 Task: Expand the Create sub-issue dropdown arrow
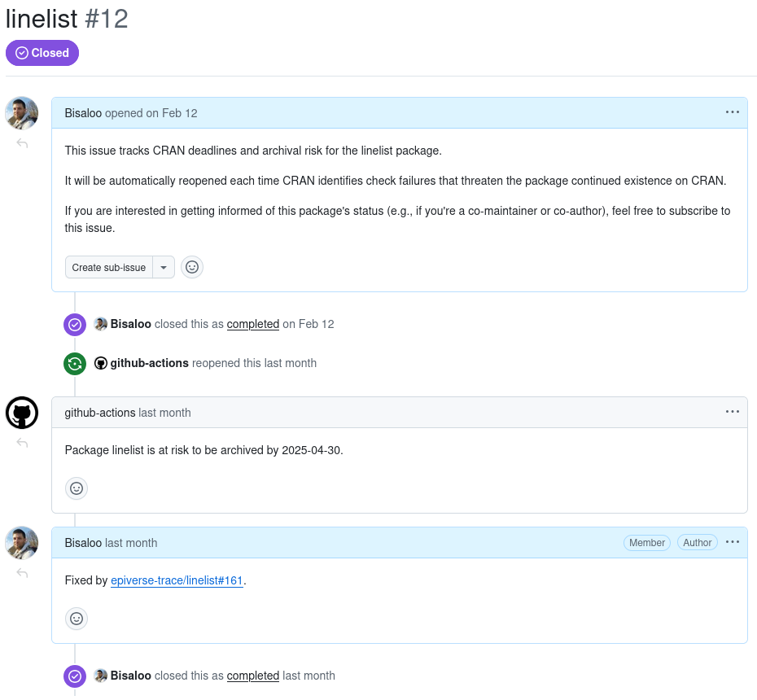click(164, 267)
